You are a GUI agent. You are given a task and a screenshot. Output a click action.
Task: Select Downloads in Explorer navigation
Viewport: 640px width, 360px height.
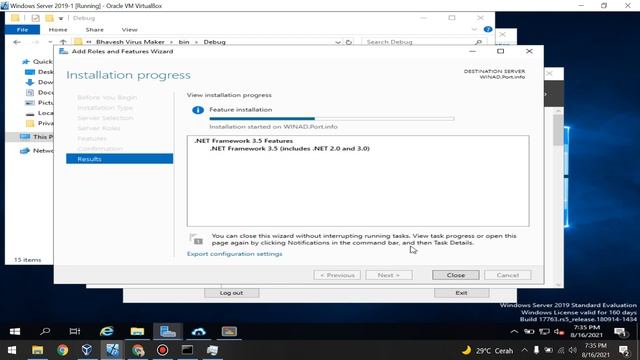(39, 82)
